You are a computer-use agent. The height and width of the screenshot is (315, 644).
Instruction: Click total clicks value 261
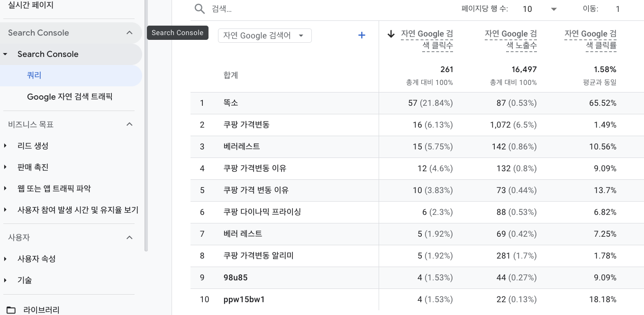(446, 69)
